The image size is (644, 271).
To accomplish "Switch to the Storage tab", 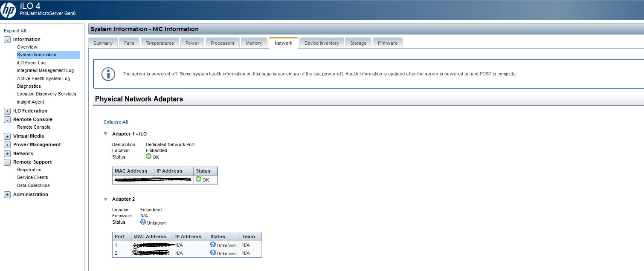I will [358, 43].
